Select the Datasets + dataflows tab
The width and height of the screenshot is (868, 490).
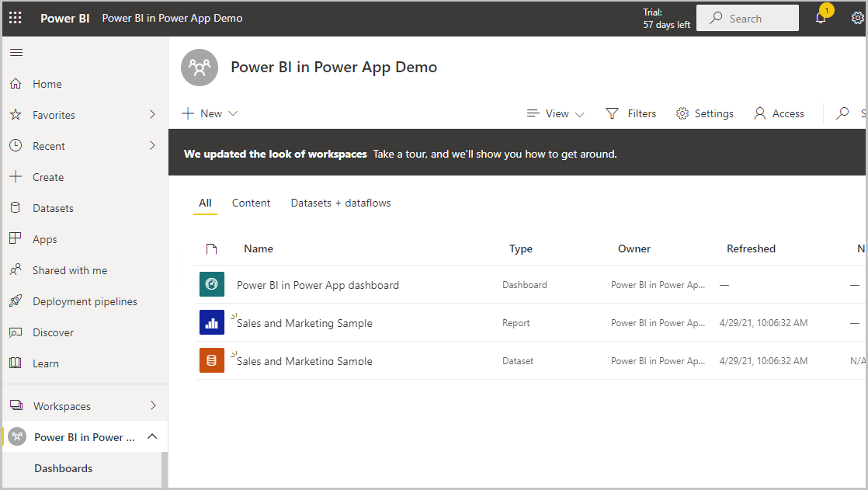(341, 203)
